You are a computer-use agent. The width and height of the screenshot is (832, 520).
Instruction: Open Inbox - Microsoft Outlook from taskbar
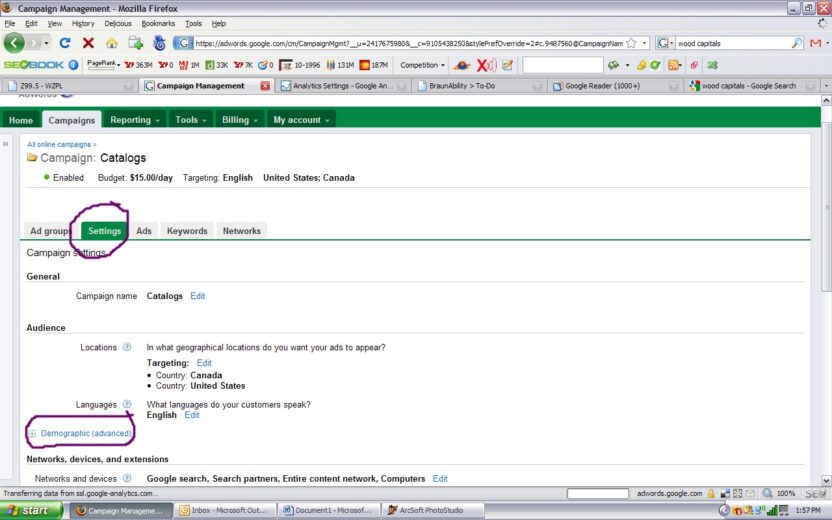point(227,510)
